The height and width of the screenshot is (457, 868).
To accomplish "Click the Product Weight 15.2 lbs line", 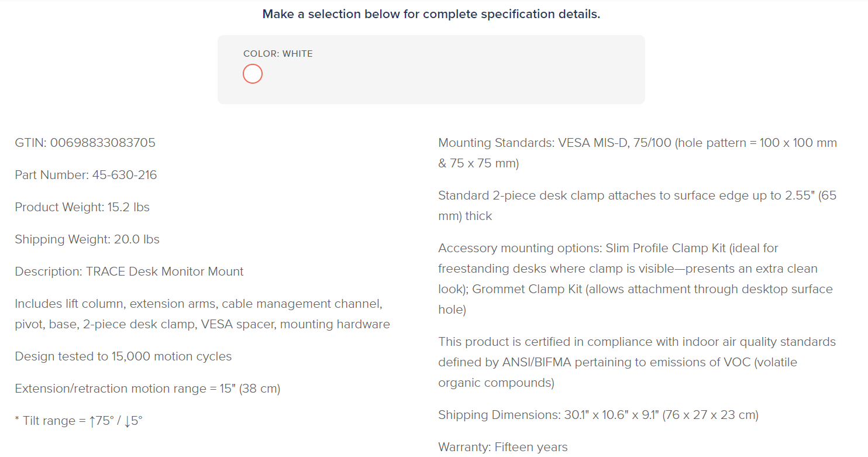I will pyautogui.click(x=82, y=207).
